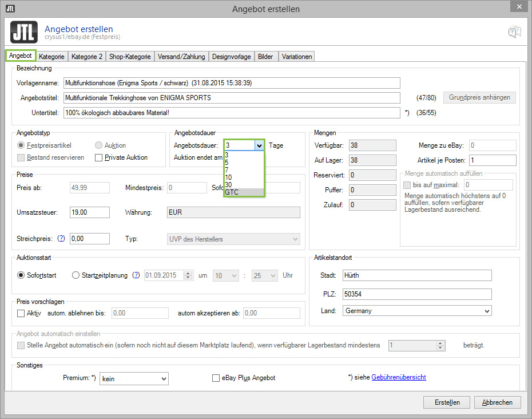Switch to the Versand/Zahlung tab

tap(182, 56)
